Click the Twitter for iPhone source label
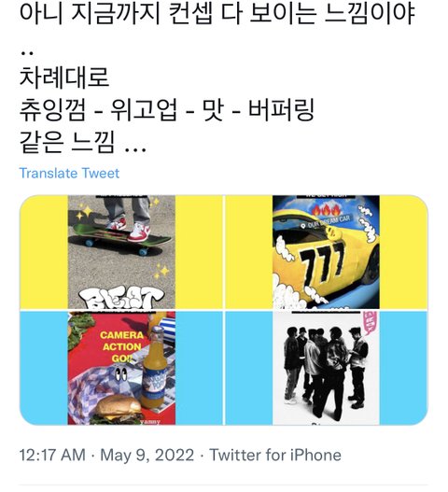The height and width of the screenshot is (492, 448). point(275,455)
